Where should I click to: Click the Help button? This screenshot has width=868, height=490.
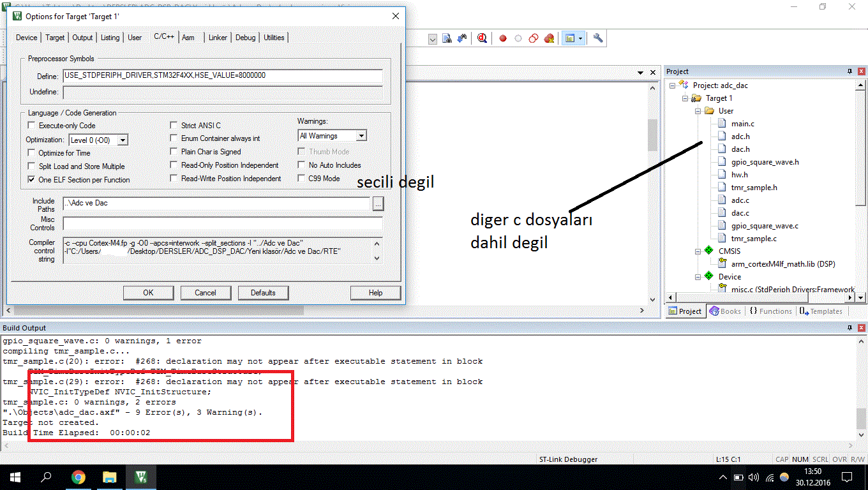[375, 293]
